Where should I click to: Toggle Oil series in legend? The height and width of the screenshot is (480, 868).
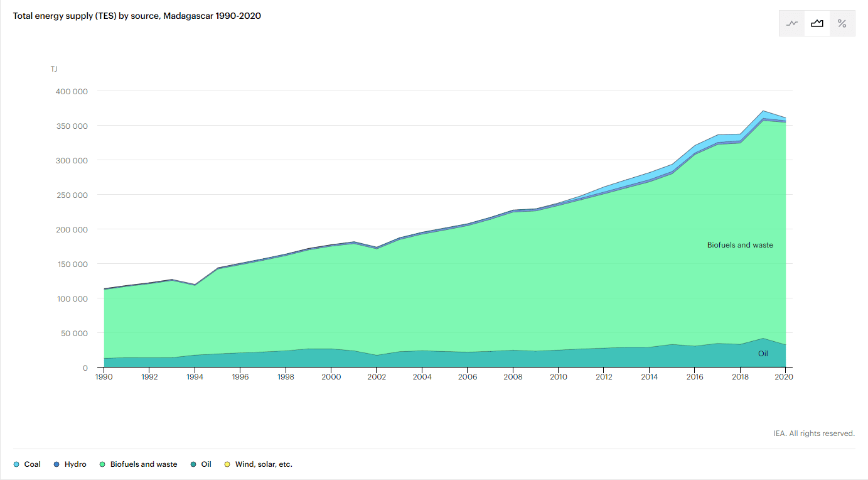(x=201, y=464)
